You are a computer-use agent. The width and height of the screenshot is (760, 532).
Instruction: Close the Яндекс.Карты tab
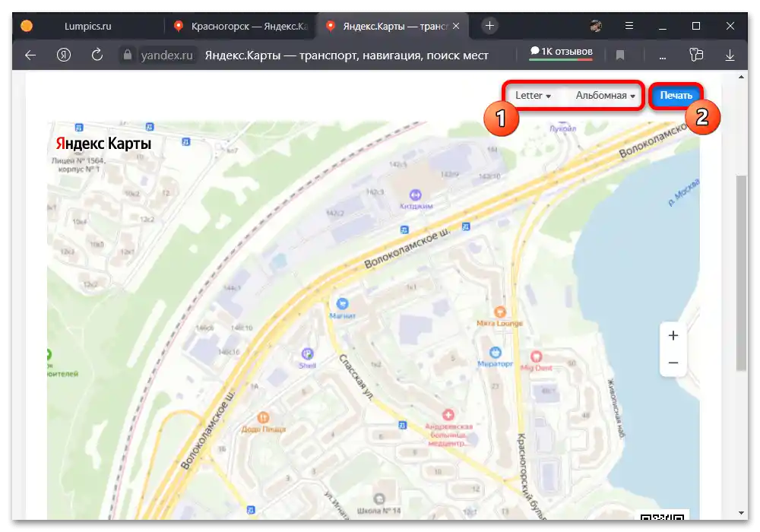[456, 26]
